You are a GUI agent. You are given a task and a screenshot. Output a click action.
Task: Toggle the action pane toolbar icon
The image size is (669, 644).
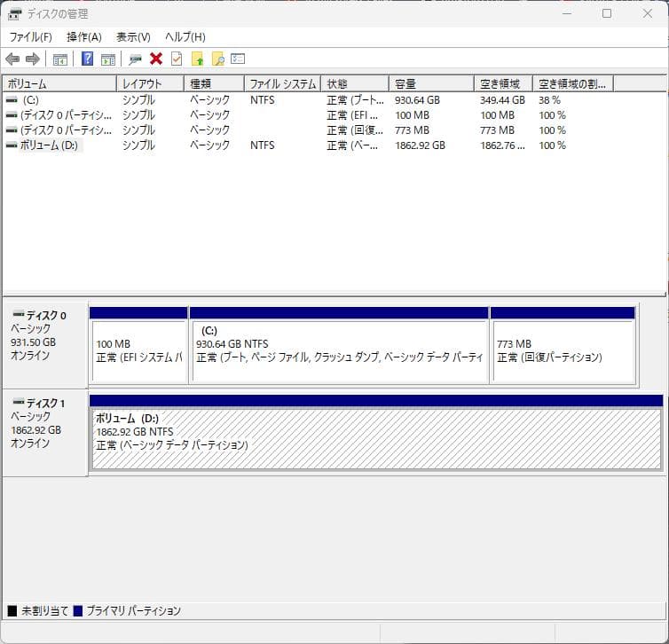point(108,59)
